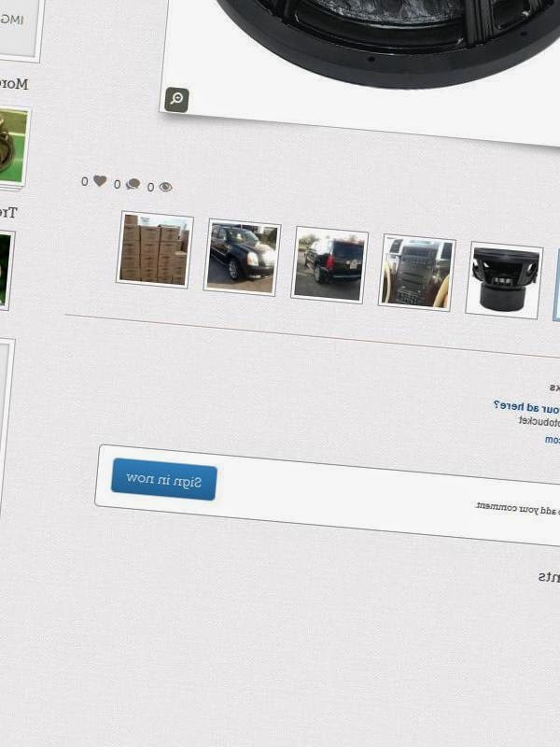Screen dimensions: 560x747
Task: Open the subwoofer side view thumbnail
Action: pos(504,280)
